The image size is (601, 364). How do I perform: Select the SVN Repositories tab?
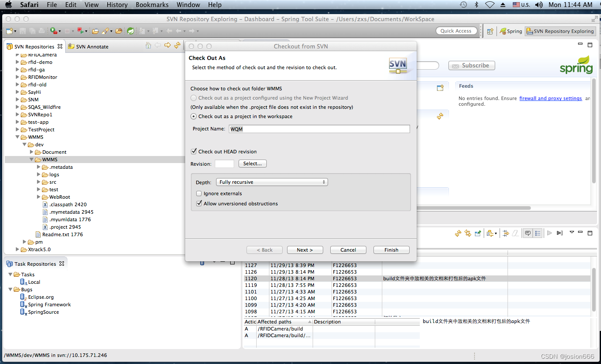[34, 46]
